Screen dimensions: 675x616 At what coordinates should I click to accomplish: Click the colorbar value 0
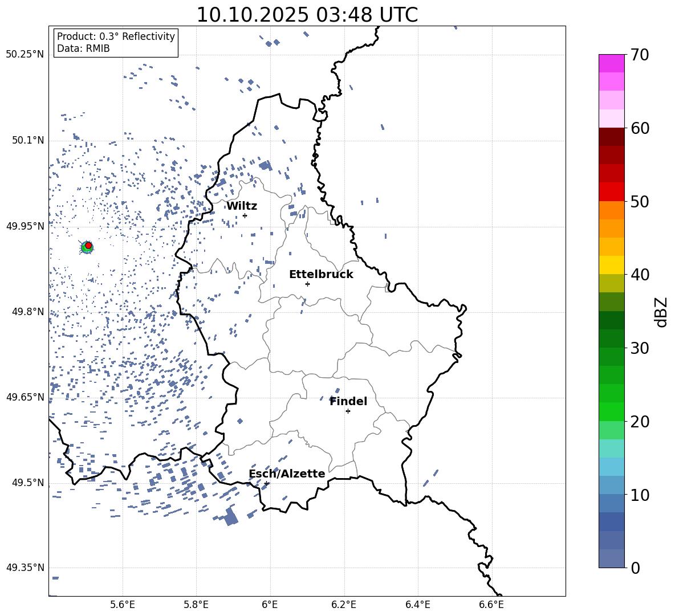[635, 568]
